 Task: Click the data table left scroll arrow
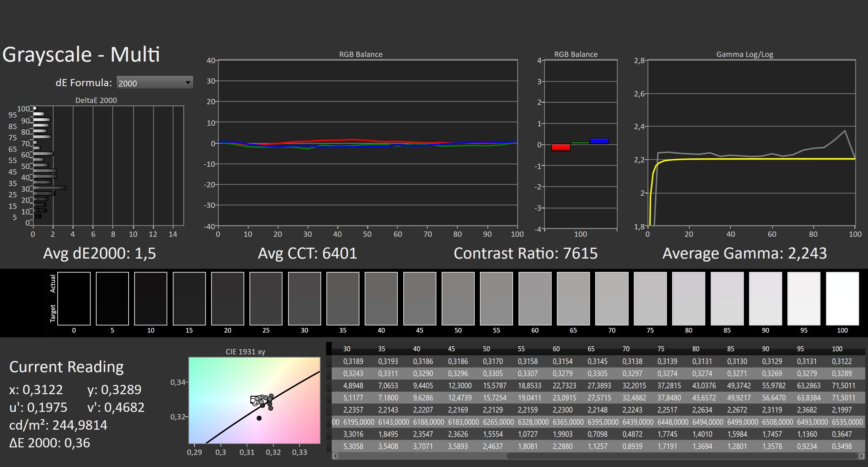pos(335,456)
